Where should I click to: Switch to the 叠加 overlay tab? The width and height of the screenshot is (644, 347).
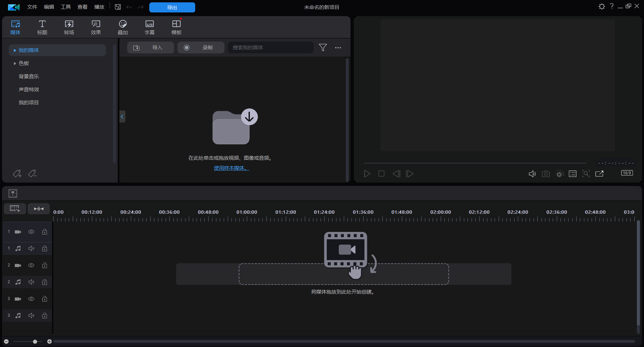pos(123,28)
